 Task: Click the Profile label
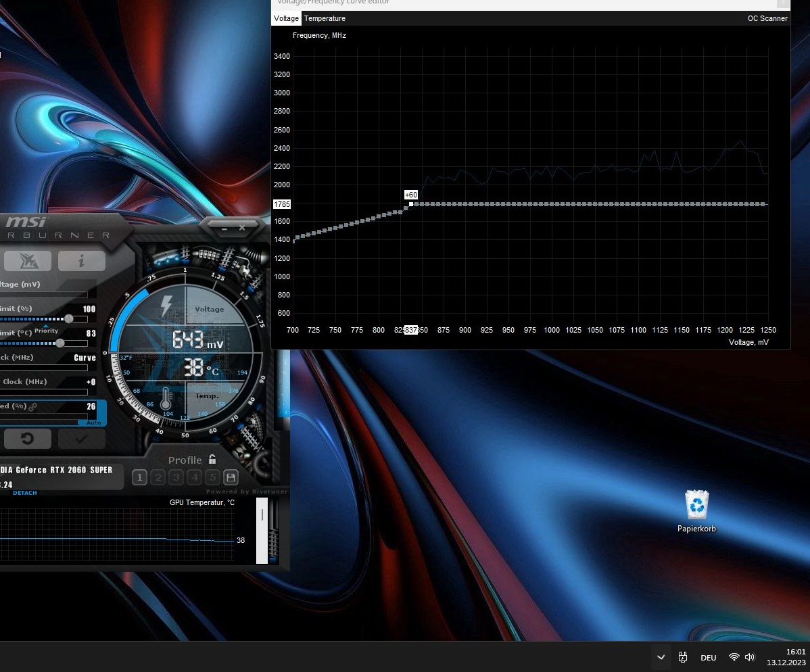185,460
